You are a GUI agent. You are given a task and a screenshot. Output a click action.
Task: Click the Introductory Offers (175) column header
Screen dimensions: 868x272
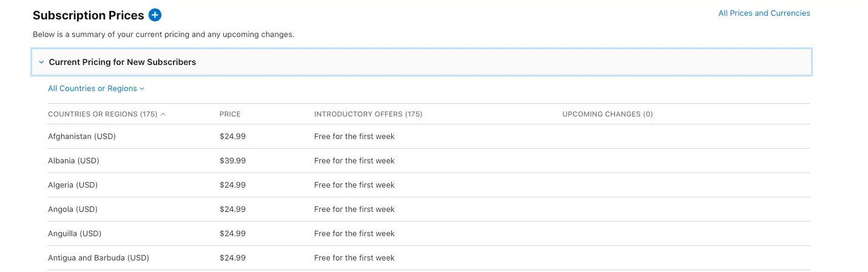(x=368, y=114)
